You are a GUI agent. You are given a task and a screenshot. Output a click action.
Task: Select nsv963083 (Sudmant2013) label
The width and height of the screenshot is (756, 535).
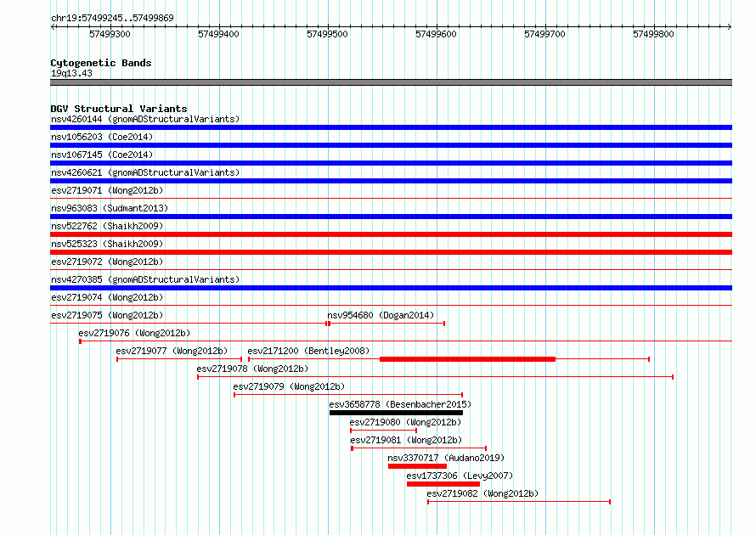pyautogui.click(x=110, y=208)
